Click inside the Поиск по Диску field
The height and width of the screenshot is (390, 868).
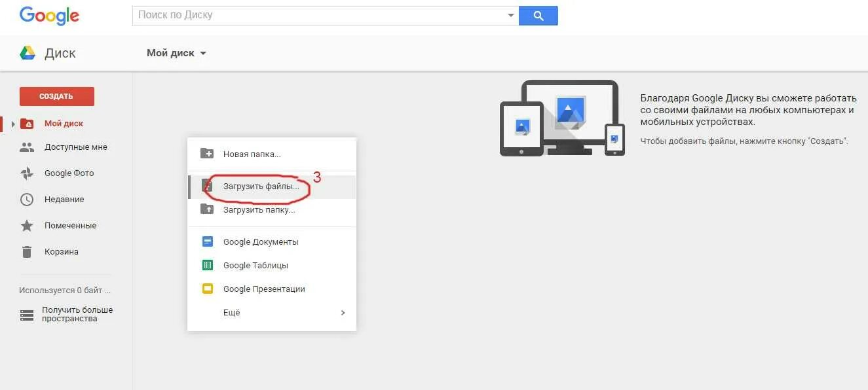[295, 15]
